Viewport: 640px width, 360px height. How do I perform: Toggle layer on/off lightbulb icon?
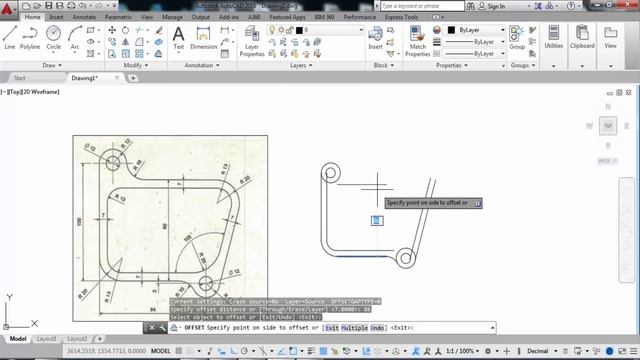[272, 30]
